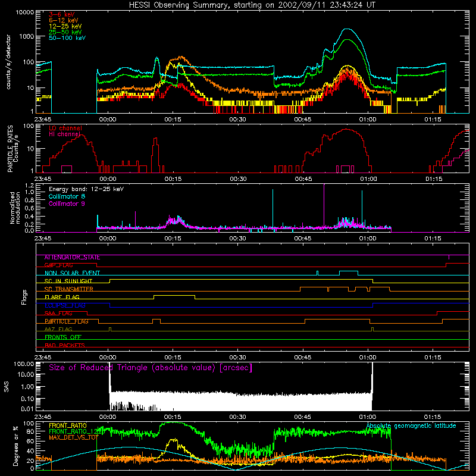Click the Flags axis label
Image resolution: width=476 pixels, height=476 pixels.
click(24, 297)
